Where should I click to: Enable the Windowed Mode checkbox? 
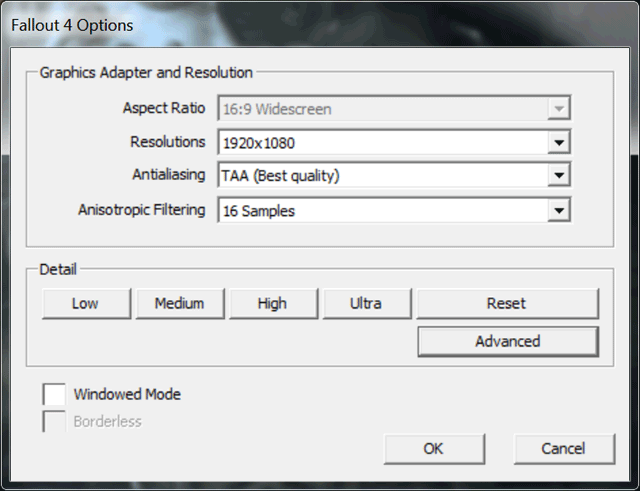[54, 394]
